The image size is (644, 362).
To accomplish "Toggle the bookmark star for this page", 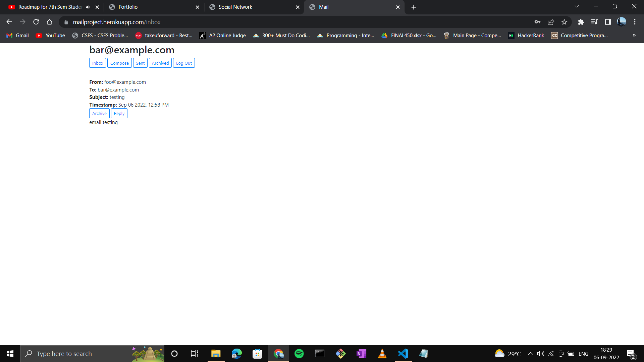I will click(564, 22).
